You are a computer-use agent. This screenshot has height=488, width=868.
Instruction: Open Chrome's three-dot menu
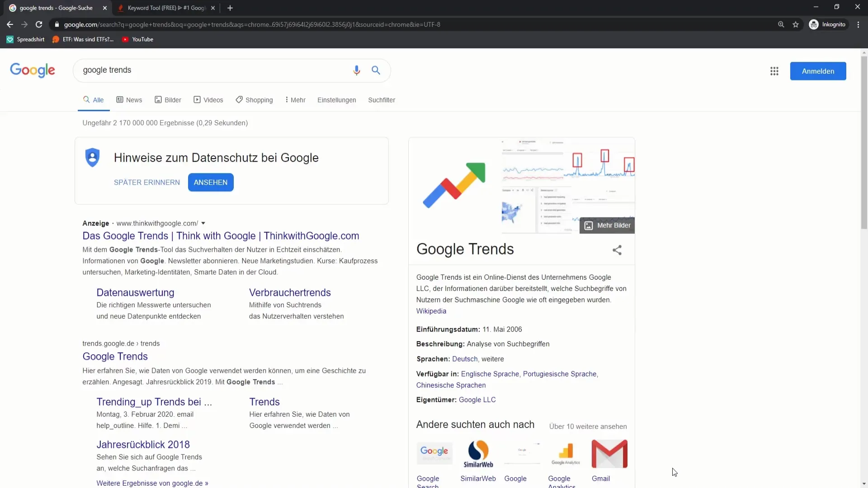[858, 24]
